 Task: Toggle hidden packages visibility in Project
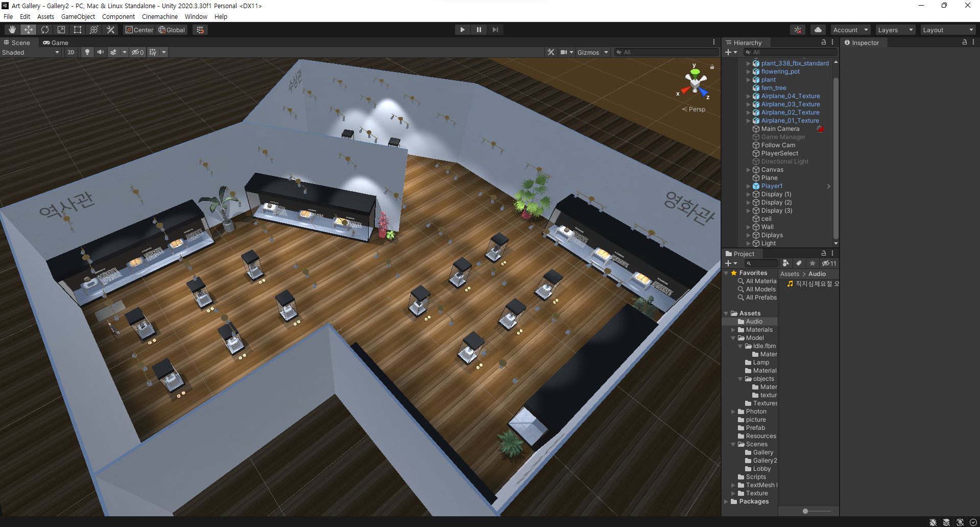pos(829,263)
